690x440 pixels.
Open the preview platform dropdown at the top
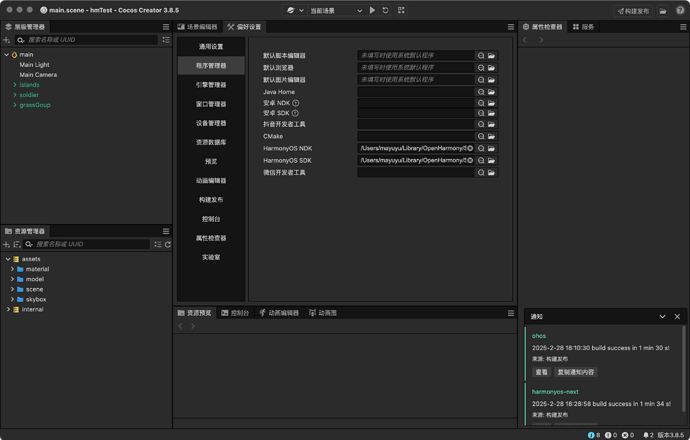click(x=295, y=10)
